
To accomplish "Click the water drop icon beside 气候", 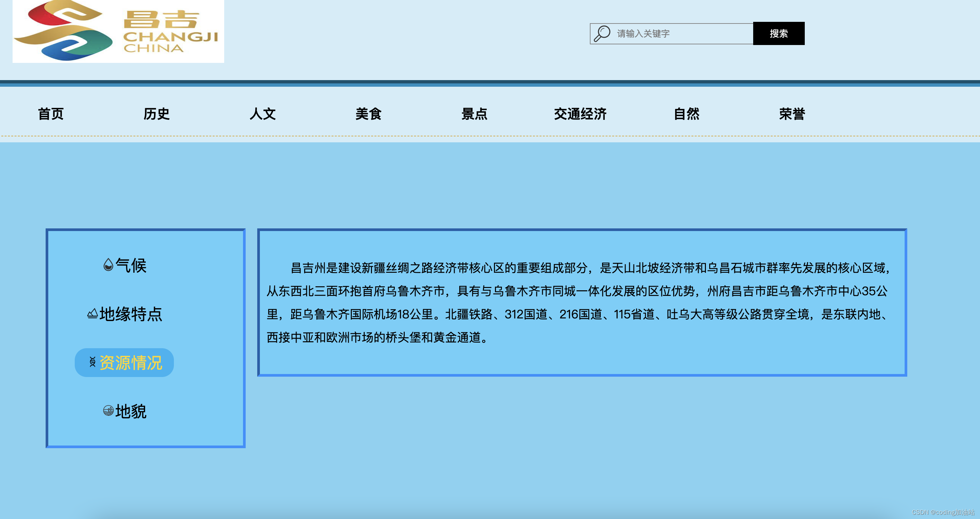I will (108, 265).
